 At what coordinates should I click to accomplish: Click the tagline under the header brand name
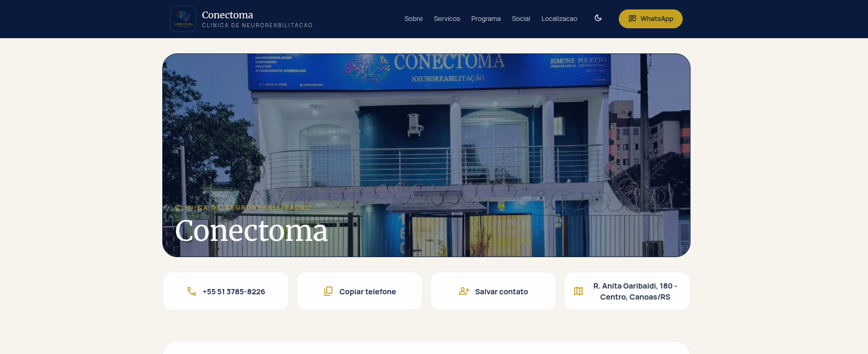[x=257, y=25]
